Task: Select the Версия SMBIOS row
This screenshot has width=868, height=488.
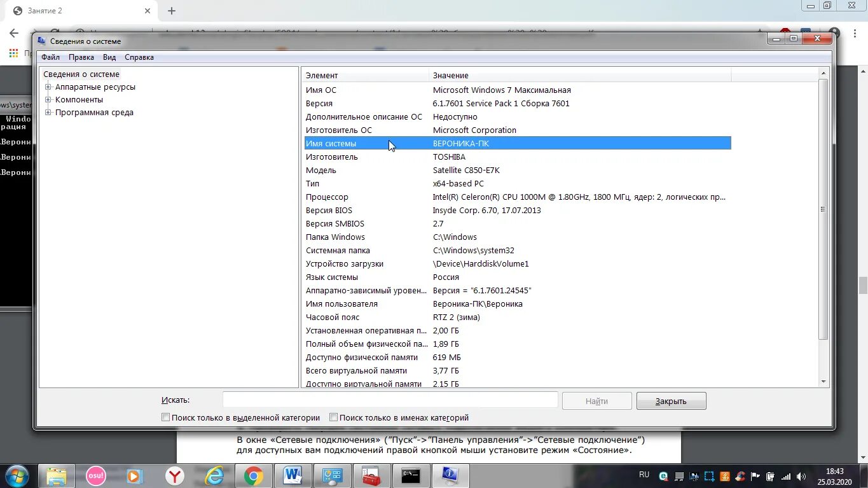Action: [518, 224]
